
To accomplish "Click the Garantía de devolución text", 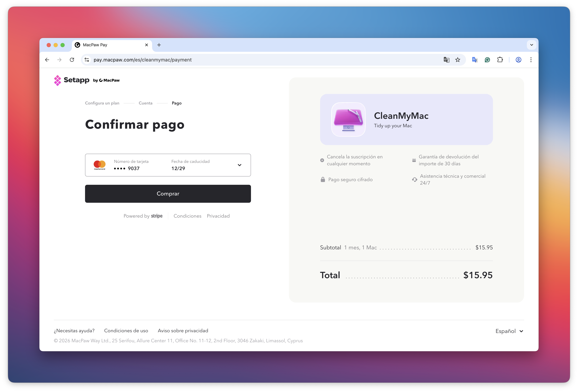I will (449, 160).
